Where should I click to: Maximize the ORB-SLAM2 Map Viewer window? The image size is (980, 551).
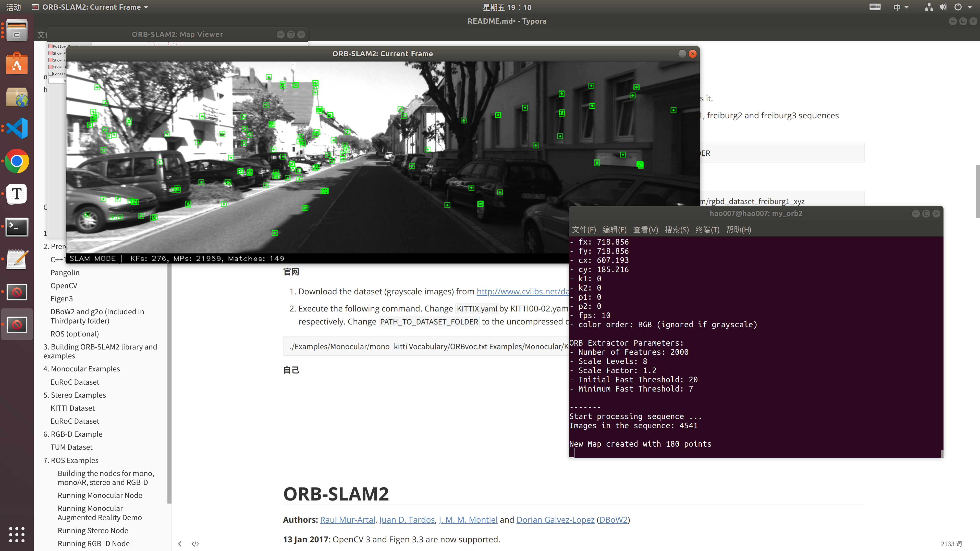pyautogui.click(x=291, y=34)
